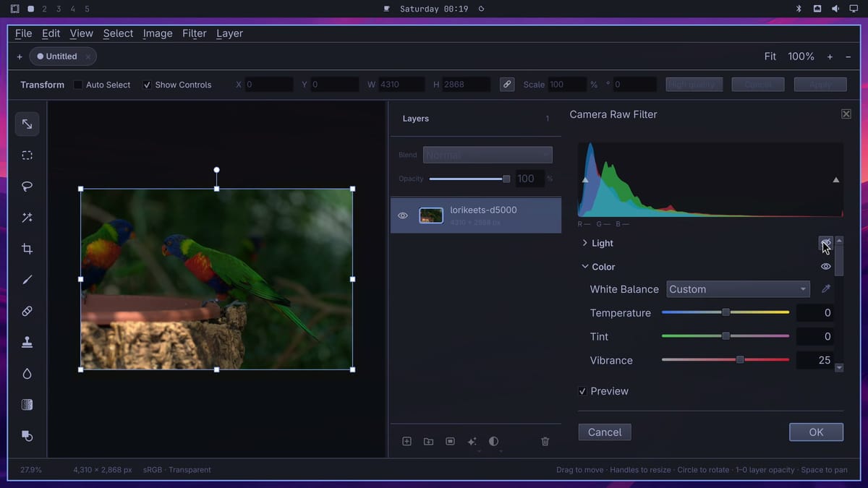Click the highlight clipping triangle on histogram
This screenshot has width=868, height=488.
pos(836,179)
